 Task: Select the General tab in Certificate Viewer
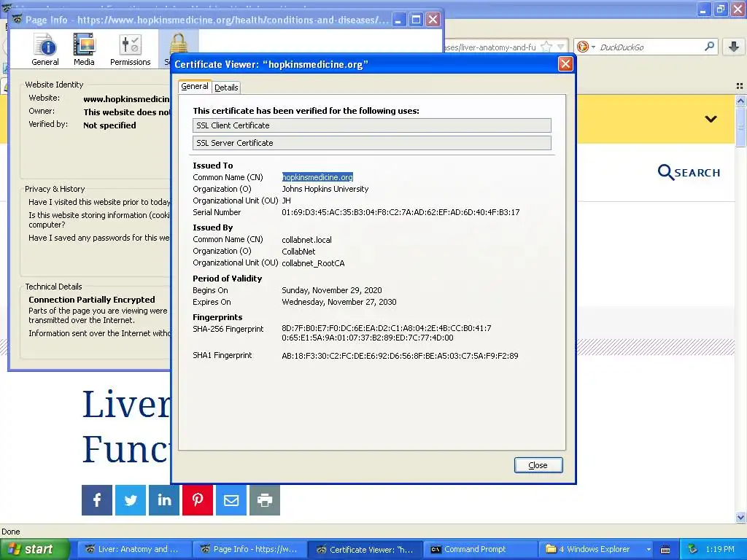pyautogui.click(x=194, y=87)
